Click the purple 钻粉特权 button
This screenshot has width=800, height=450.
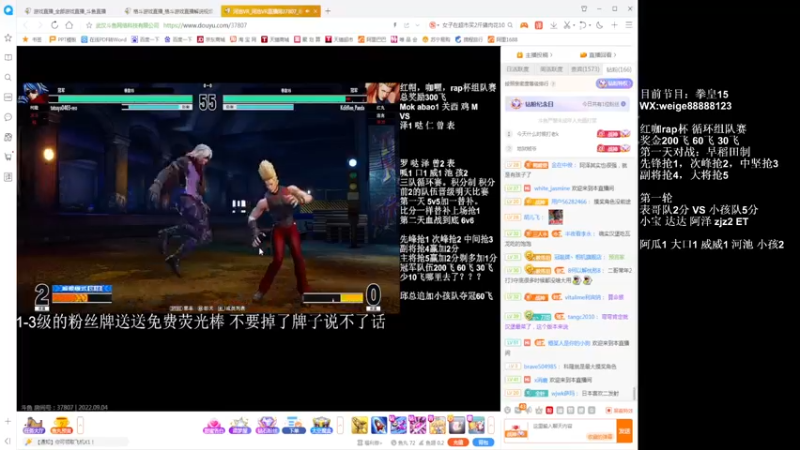coord(614,83)
